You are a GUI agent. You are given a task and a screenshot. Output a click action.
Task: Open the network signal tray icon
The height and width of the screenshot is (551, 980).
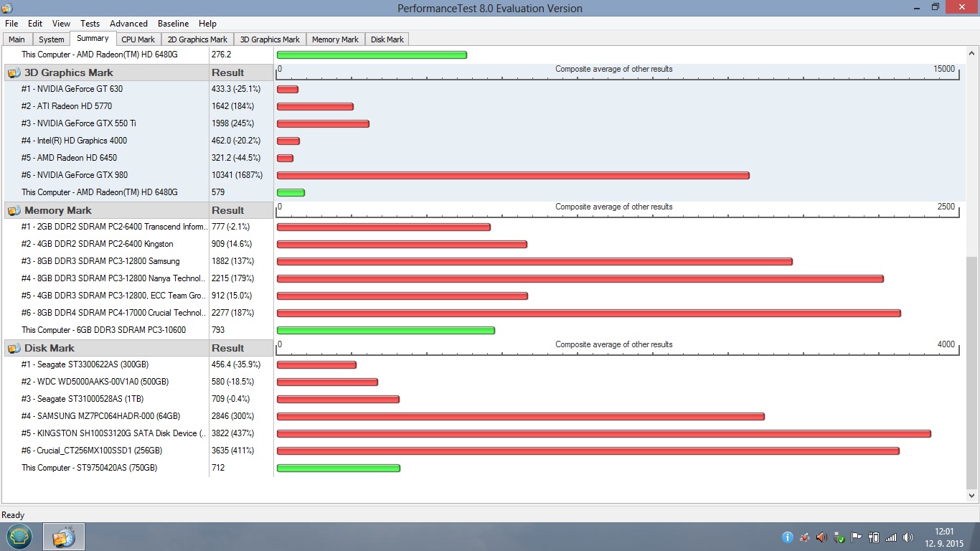pyautogui.click(x=891, y=537)
